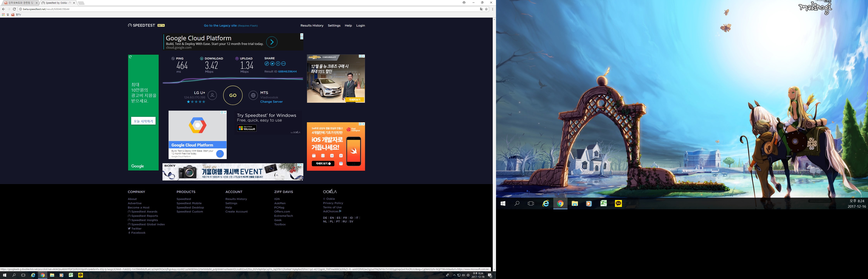Image resolution: width=868 pixels, height=279 pixels.
Task: Switch site language to RU
Action: tap(344, 222)
